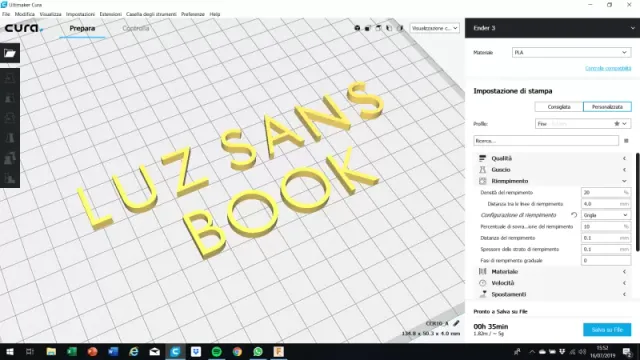Open the Ender 3 printer selector
The width and height of the screenshot is (640, 360).
click(x=552, y=28)
